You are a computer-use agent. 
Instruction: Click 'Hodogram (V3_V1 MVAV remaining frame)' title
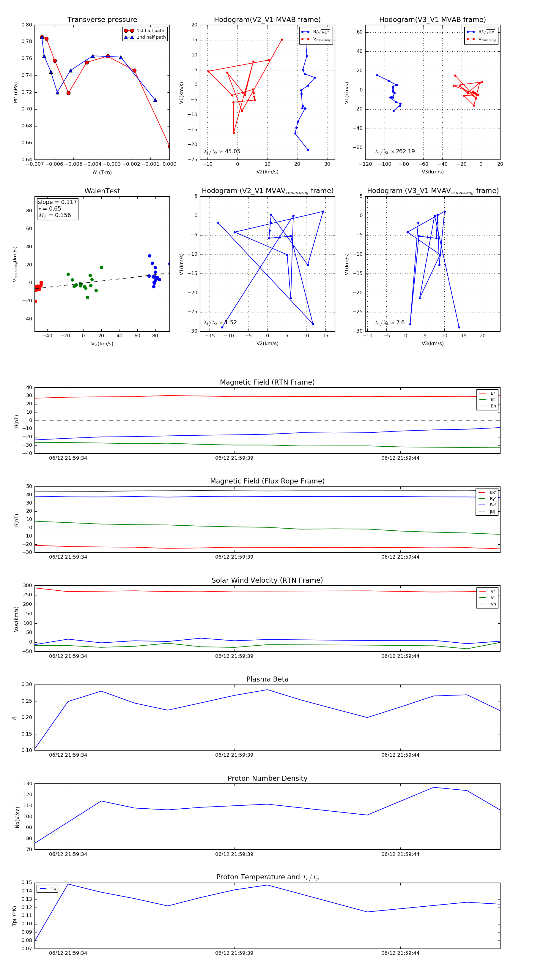[432, 191]
